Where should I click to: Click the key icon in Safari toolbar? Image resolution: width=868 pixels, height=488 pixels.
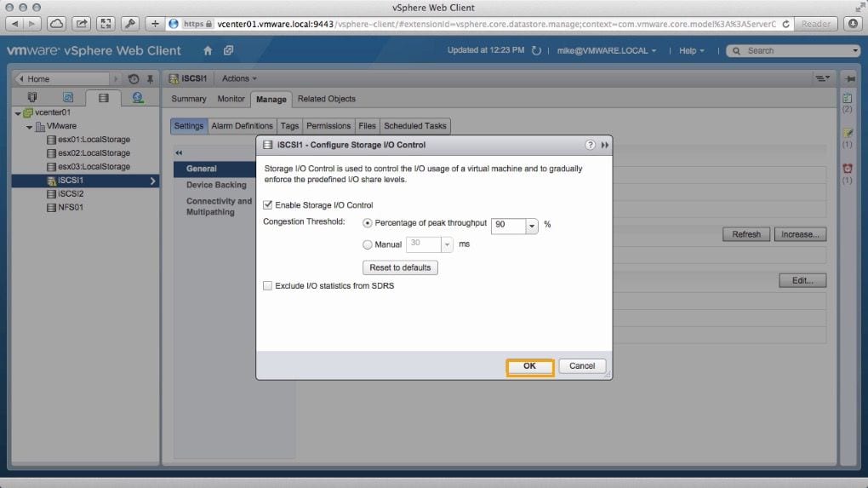point(130,24)
